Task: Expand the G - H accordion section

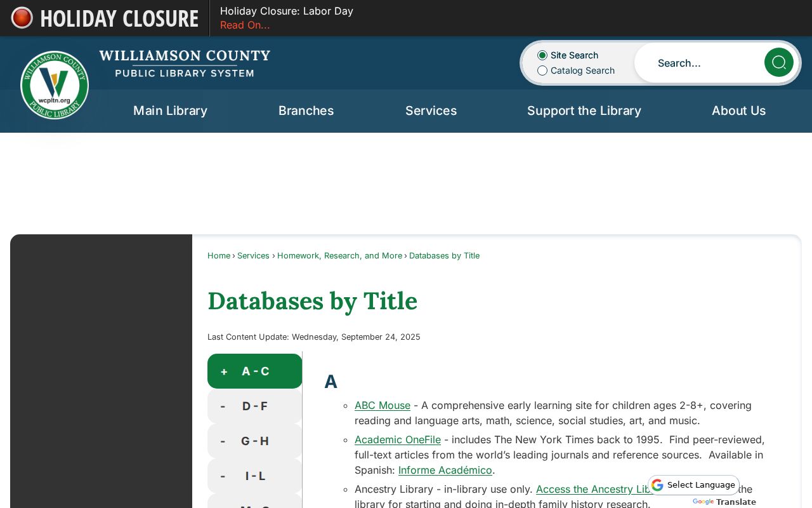Action: pyautogui.click(x=255, y=441)
